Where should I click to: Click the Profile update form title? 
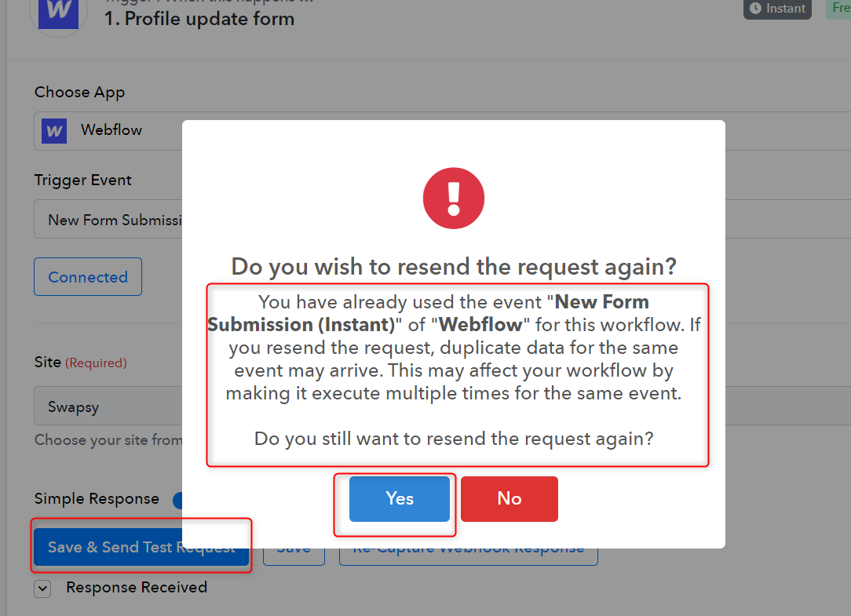pyautogui.click(x=199, y=19)
